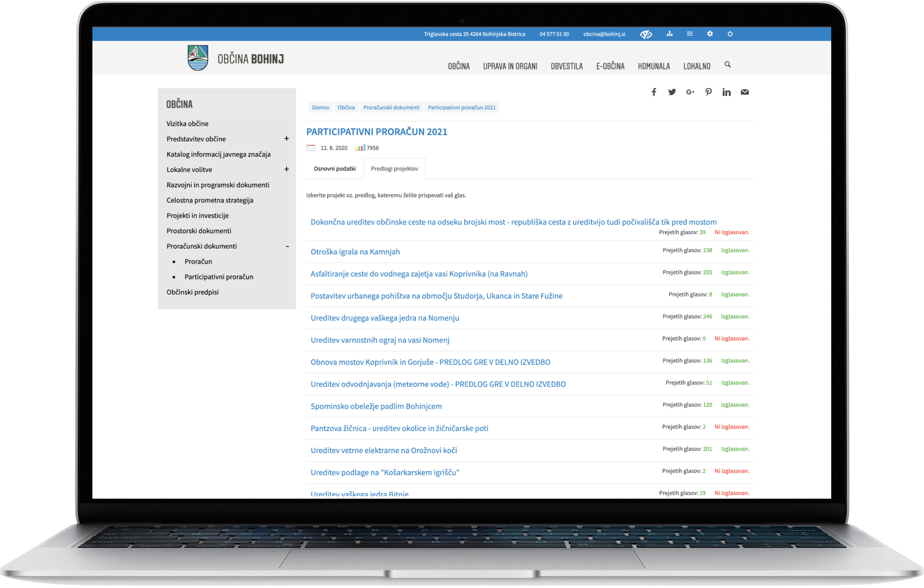
Task: Share page on Twitter
Action: point(672,92)
